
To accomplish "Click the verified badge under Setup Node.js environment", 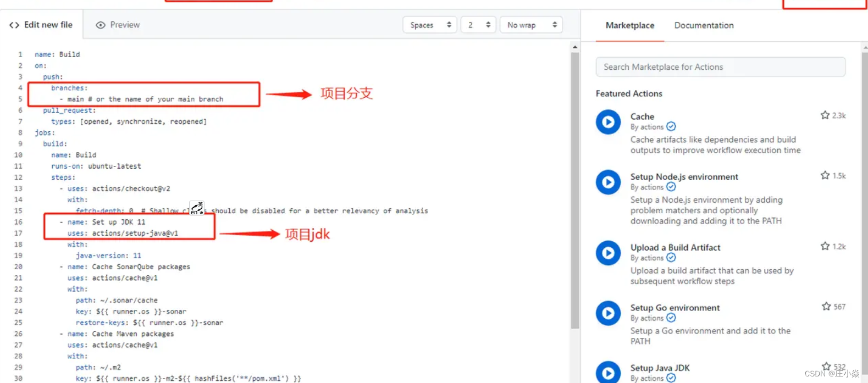I will point(671,187).
